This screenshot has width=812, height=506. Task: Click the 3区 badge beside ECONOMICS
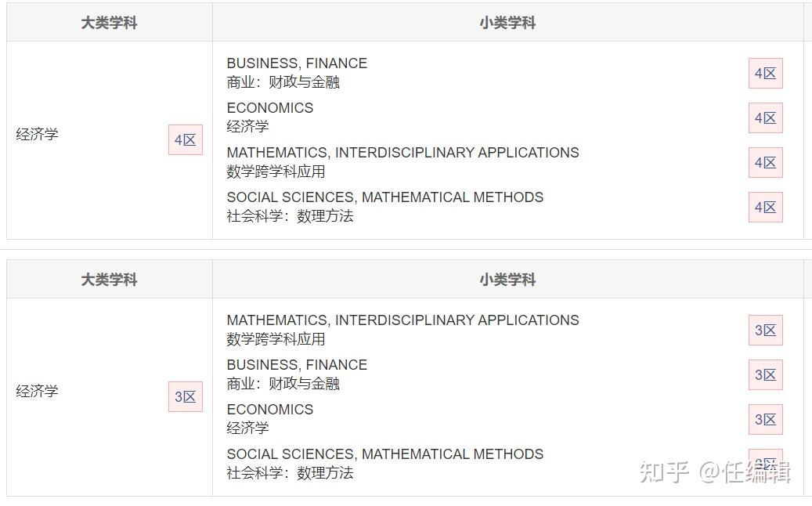pyautogui.click(x=765, y=420)
